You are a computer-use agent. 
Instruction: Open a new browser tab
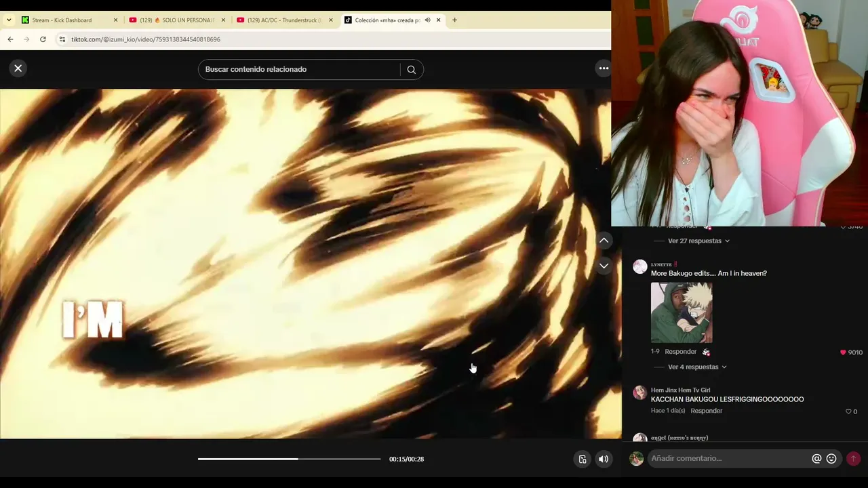click(x=454, y=20)
